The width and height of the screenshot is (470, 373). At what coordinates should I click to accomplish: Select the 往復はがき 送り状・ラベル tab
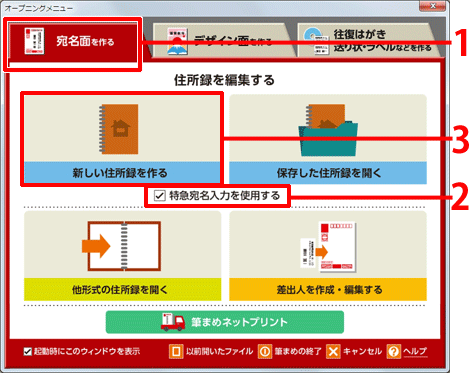tap(369, 41)
